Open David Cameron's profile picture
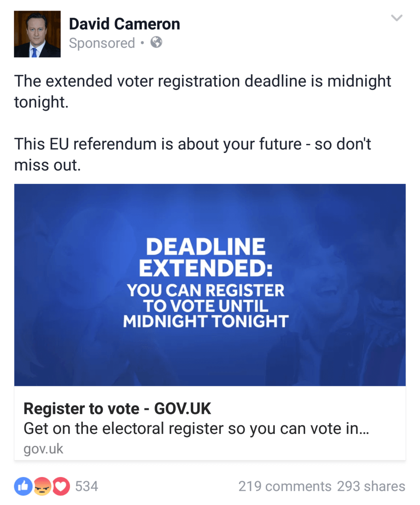This screenshot has width=420, height=505. coord(37,34)
